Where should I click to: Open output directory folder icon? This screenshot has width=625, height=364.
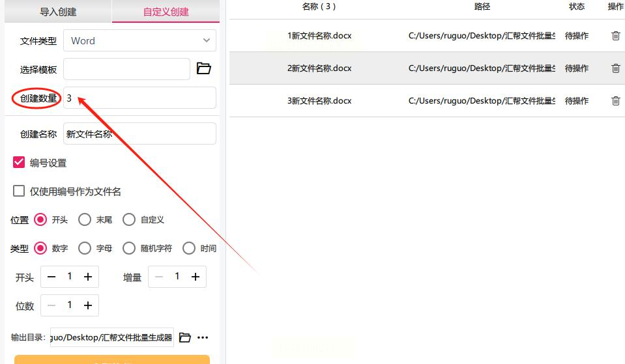click(184, 337)
